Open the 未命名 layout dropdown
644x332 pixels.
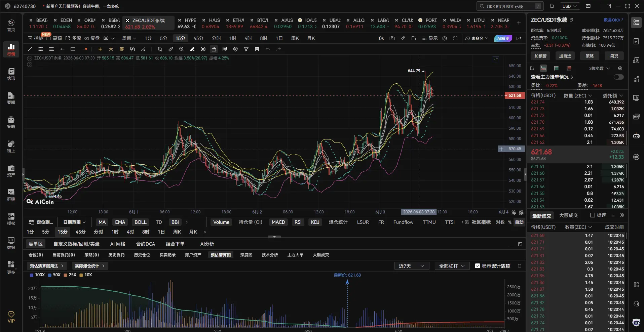pyautogui.click(x=477, y=38)
